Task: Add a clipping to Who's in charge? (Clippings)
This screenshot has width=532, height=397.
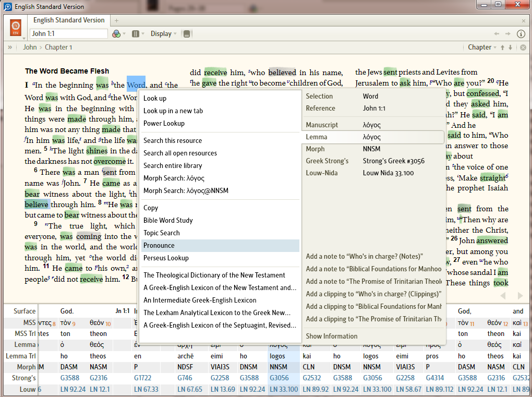Action: click(x=373, y=294)
